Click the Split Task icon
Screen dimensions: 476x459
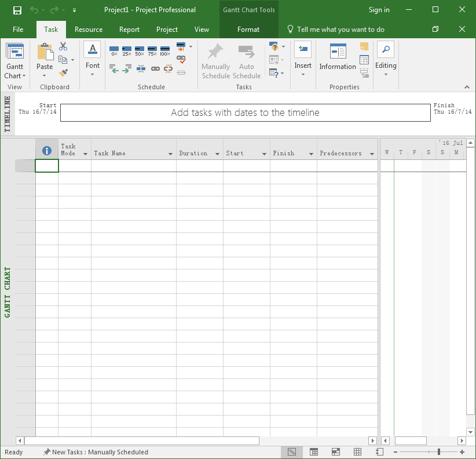click(x=141, y=69)
